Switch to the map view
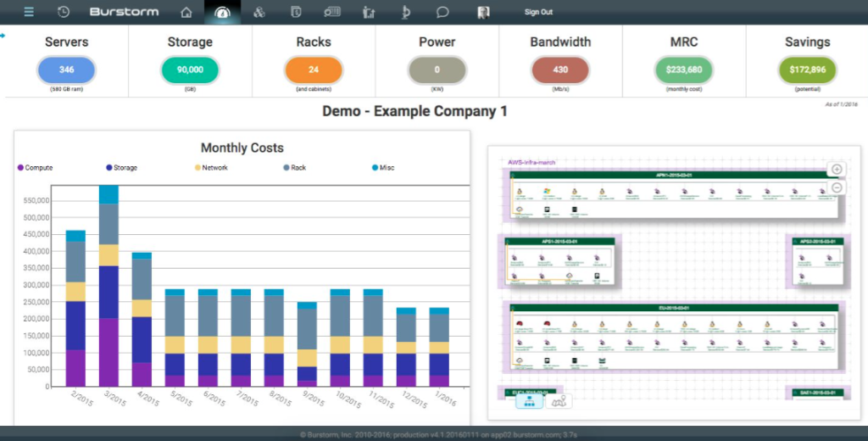868x441 pixels. (559, 401)
